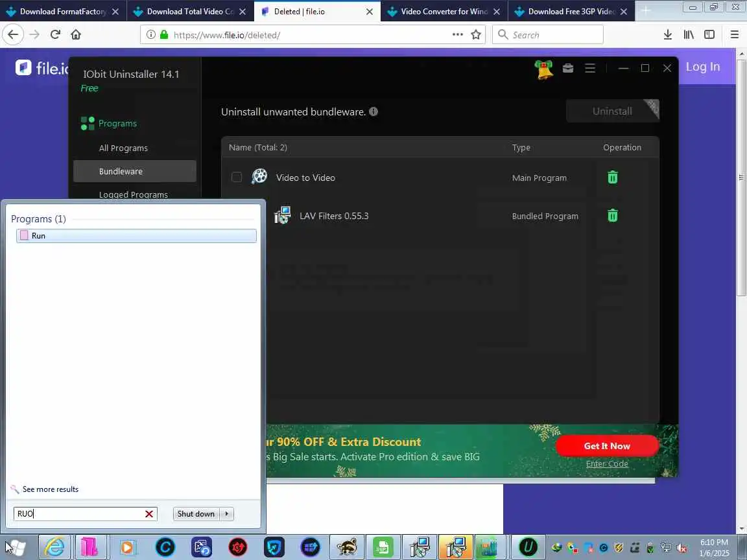Click See more results link
Image resolution: width=747 pixels, height=560 pixels.
(51, 489)
